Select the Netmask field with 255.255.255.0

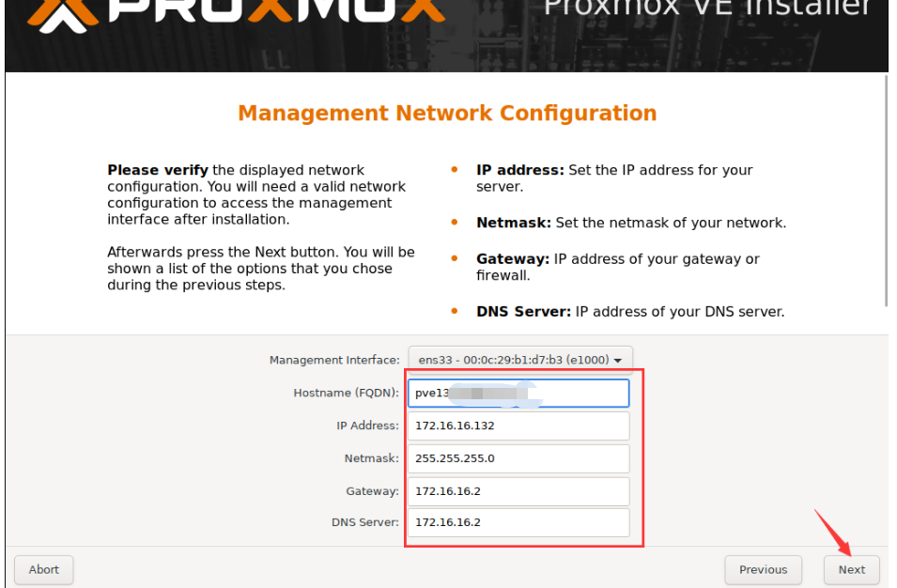[518, 458]
